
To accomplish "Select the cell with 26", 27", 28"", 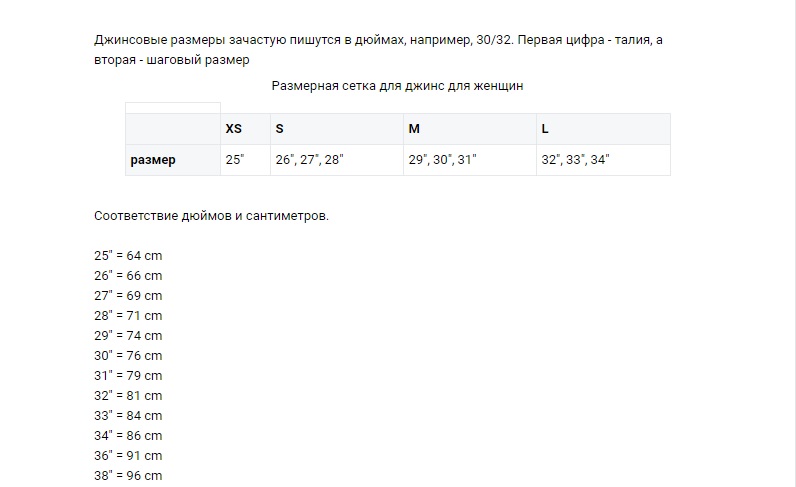I will pyautogui.click(x=336, y=160).
